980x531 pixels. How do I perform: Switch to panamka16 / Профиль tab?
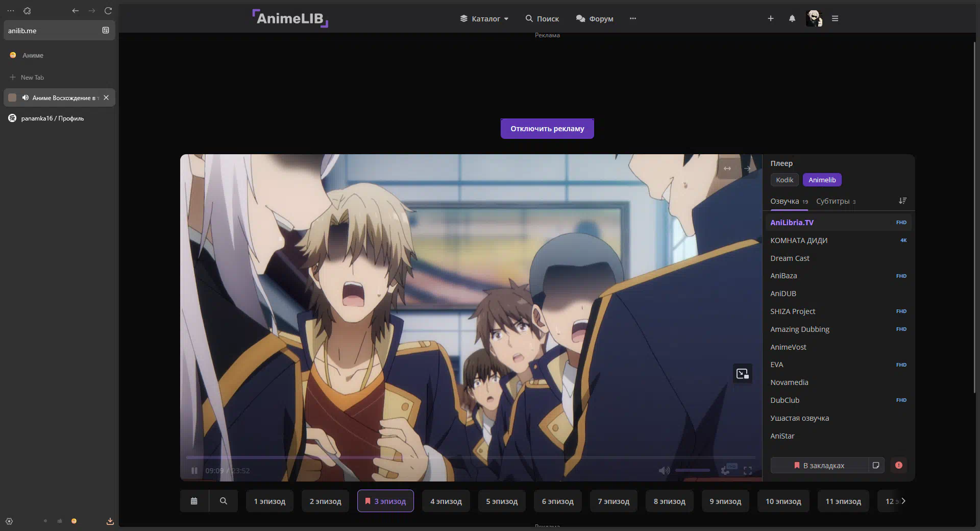point(59,118)
